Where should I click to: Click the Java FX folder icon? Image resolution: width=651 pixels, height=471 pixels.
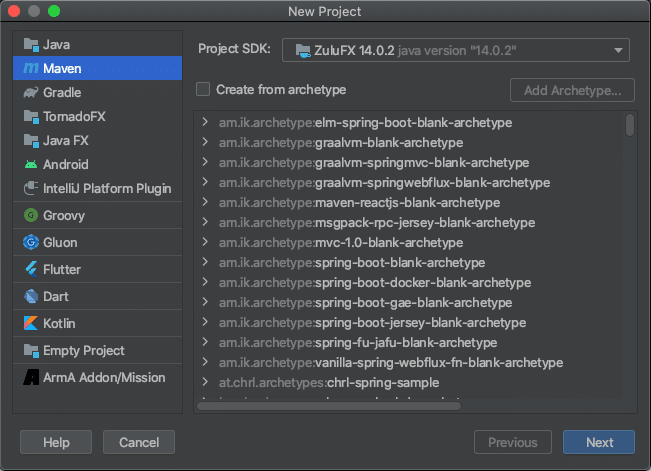pos(31,140)
